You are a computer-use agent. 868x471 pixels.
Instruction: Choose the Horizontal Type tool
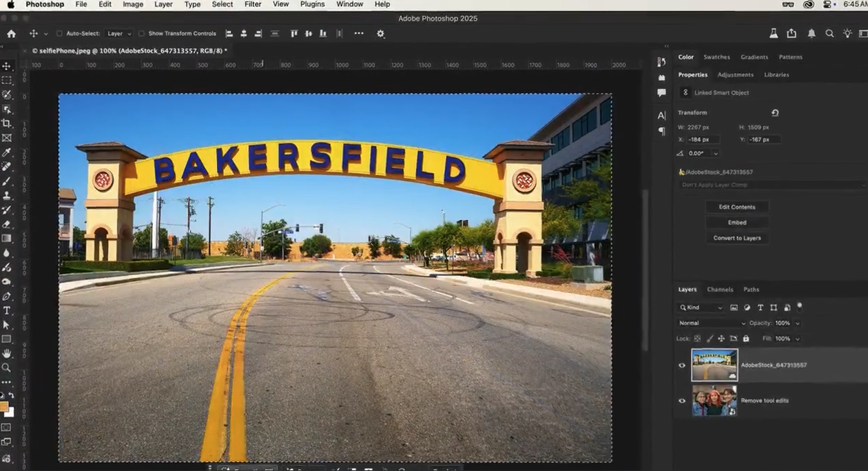point(7,310)
